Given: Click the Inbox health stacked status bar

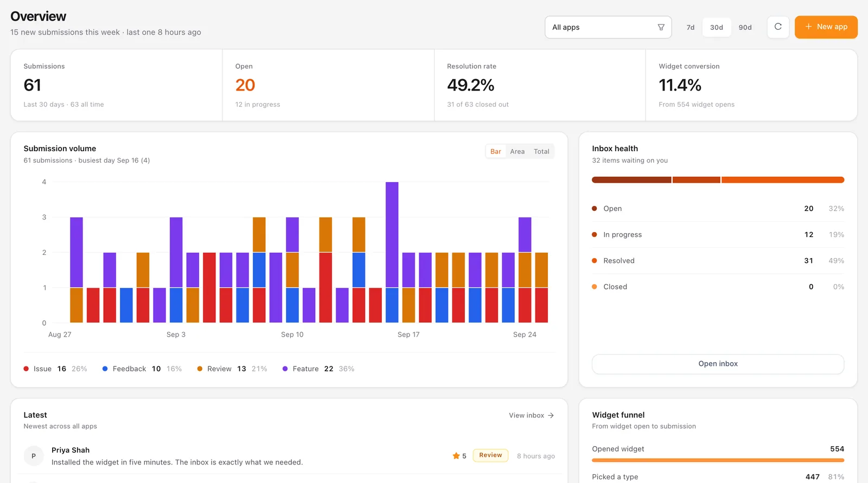Looking at the screenshot, I should [x=718, y=180].
